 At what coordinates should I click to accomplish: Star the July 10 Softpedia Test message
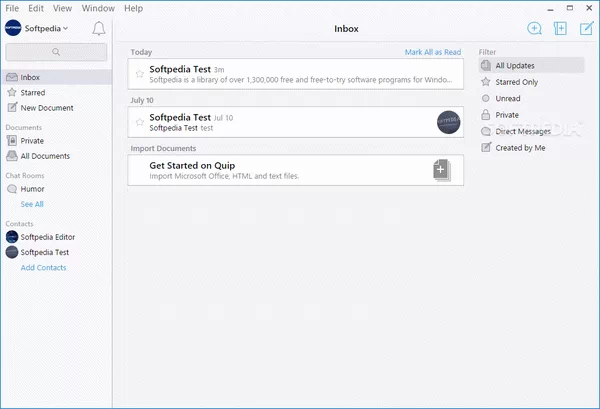tap(140, 122)
